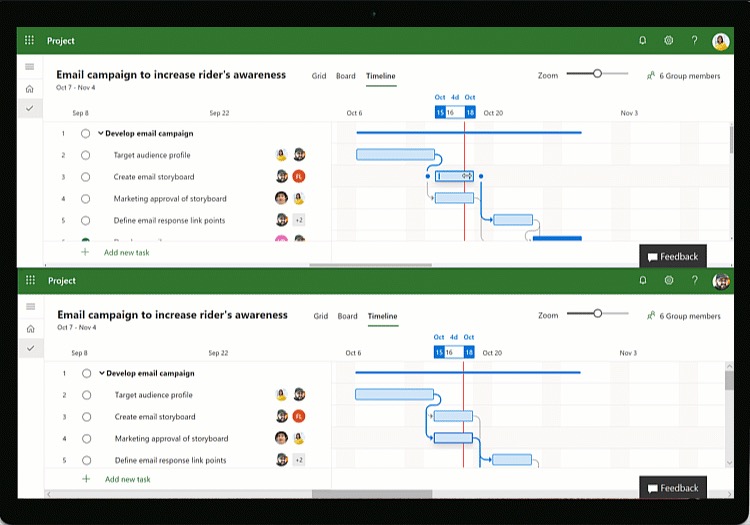Mark Develop email campaign complete, top window

click(86, 133)
